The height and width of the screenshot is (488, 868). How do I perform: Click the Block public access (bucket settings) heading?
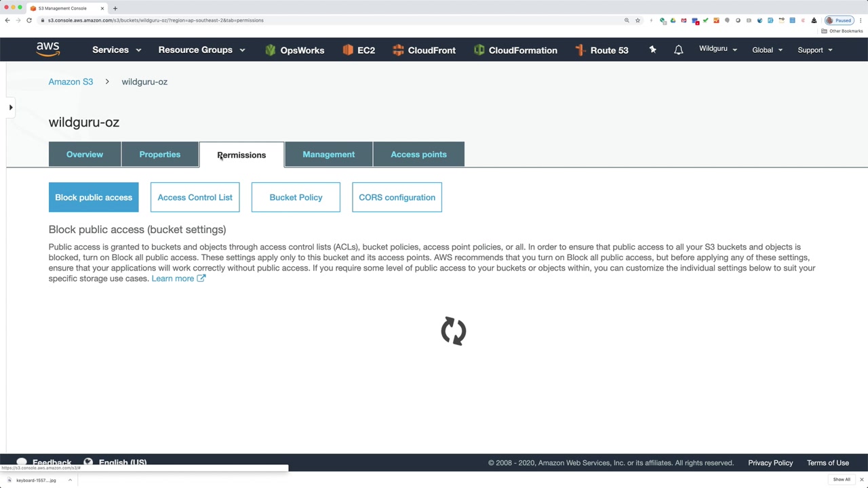pyautogui.click(x=138, y=230)
